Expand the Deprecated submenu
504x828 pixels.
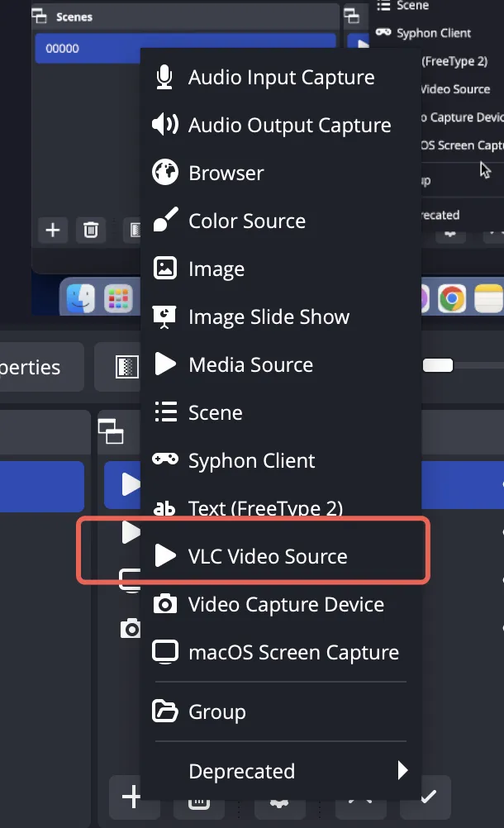pyautogui.click(x=280, y=772)
